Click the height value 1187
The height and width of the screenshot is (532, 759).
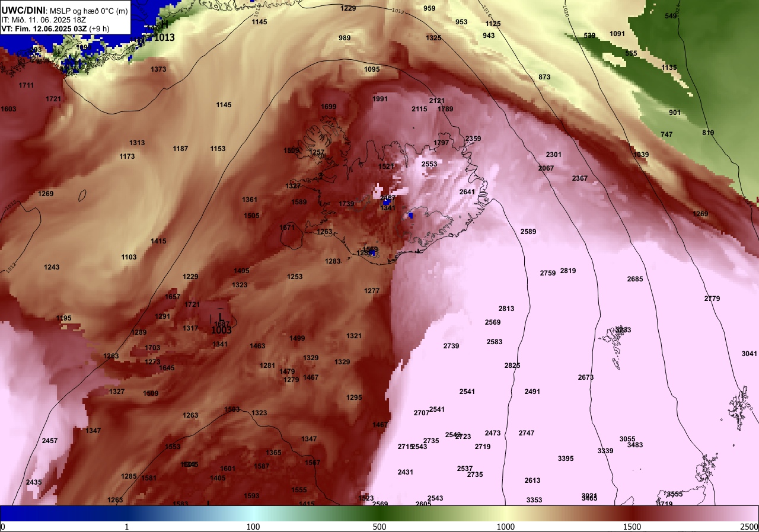180,149
